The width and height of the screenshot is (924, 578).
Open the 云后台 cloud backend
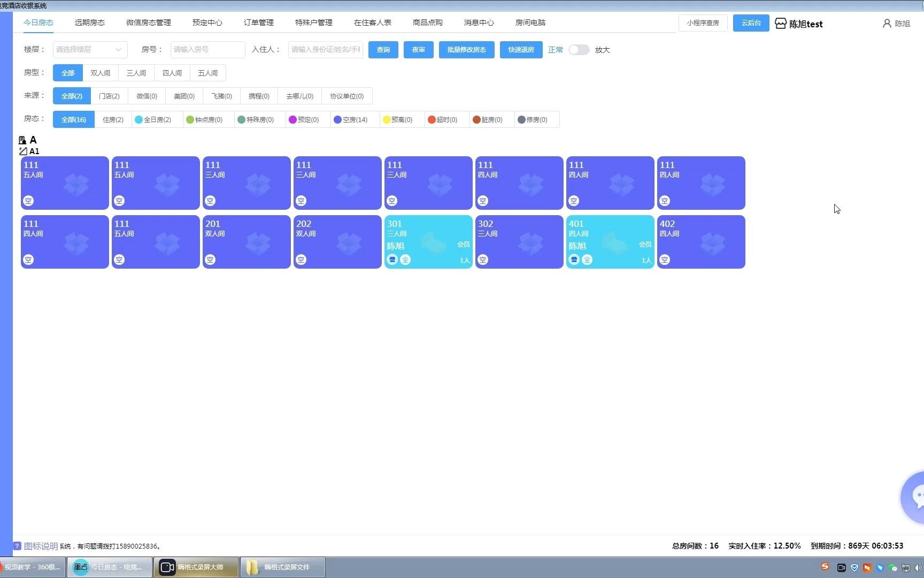coord(751,23)
